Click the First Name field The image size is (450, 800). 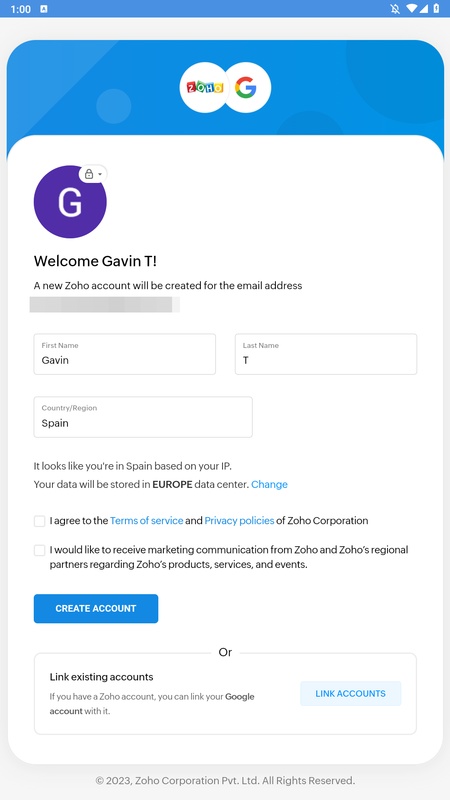pyautogui.click(x=124, y=354)
